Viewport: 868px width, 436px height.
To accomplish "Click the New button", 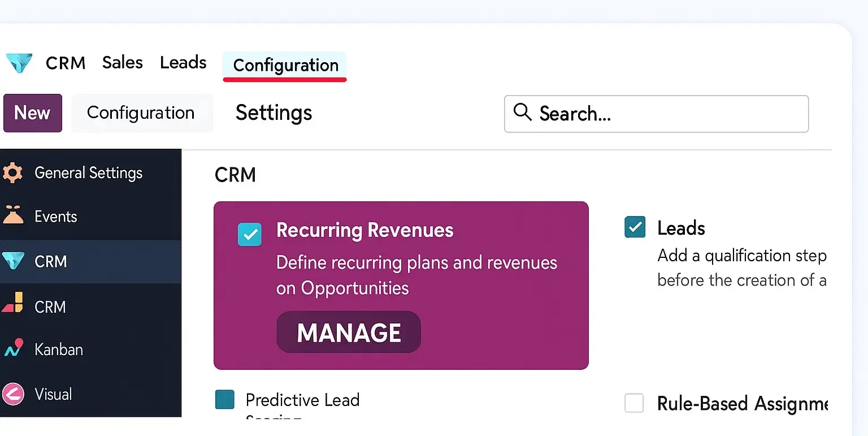I will click(33, 113).
